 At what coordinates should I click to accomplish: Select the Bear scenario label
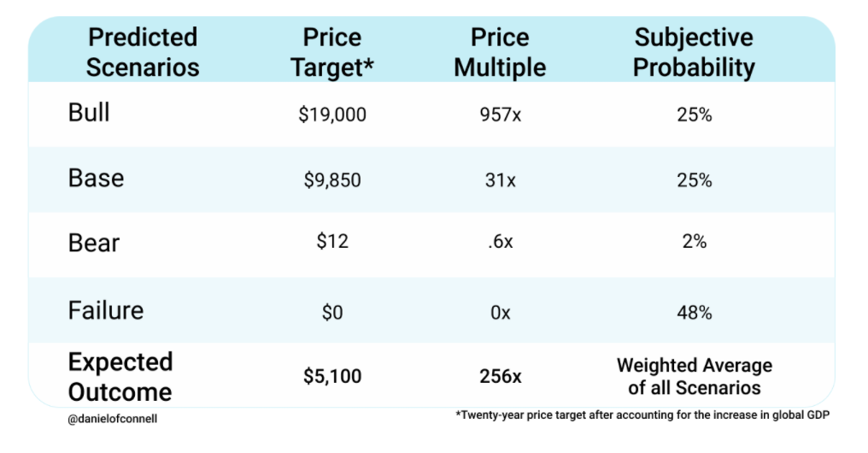[94, 243]
